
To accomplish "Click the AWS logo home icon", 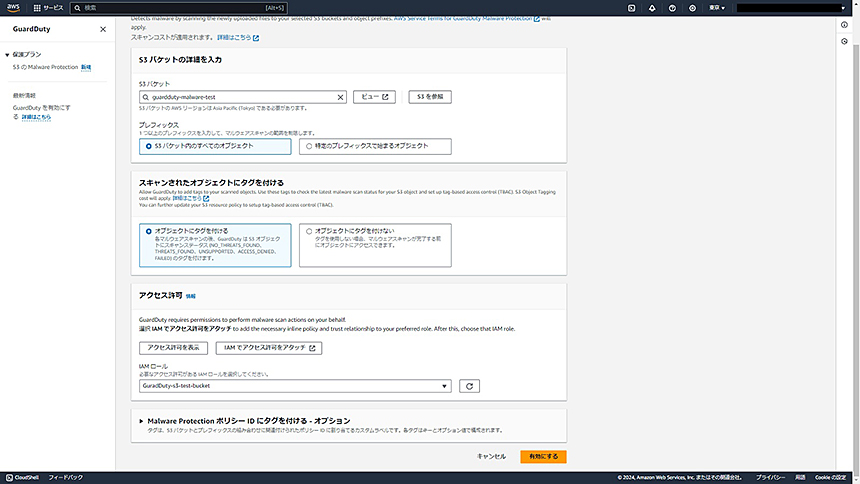I will (13, 8).
